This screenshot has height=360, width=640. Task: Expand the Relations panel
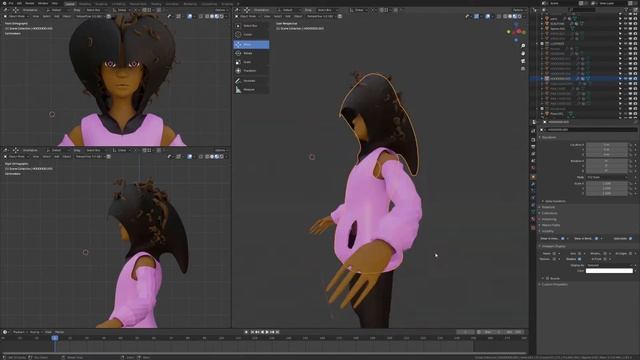548,207
